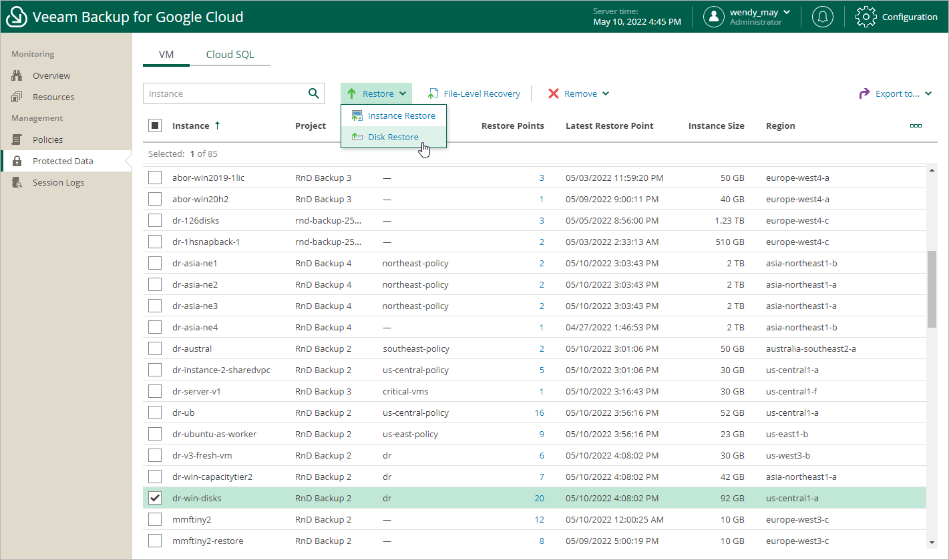Open restore points link 12 for mmftiny2
The height and width of the screenshot is (560, 949).
539,519
